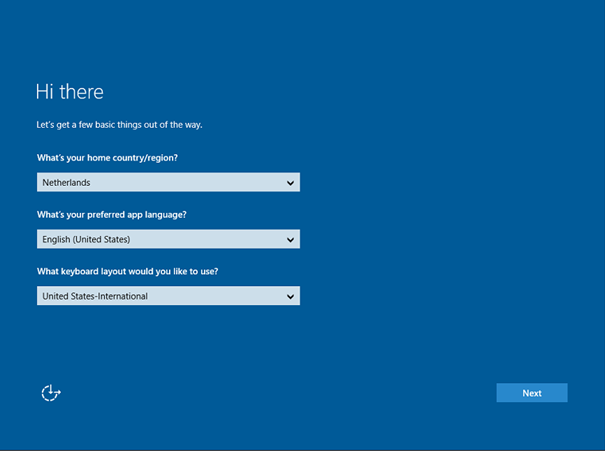Click the 'What's your preferred app language?' label
Screen dimensions: 605x451
[111, 215]
